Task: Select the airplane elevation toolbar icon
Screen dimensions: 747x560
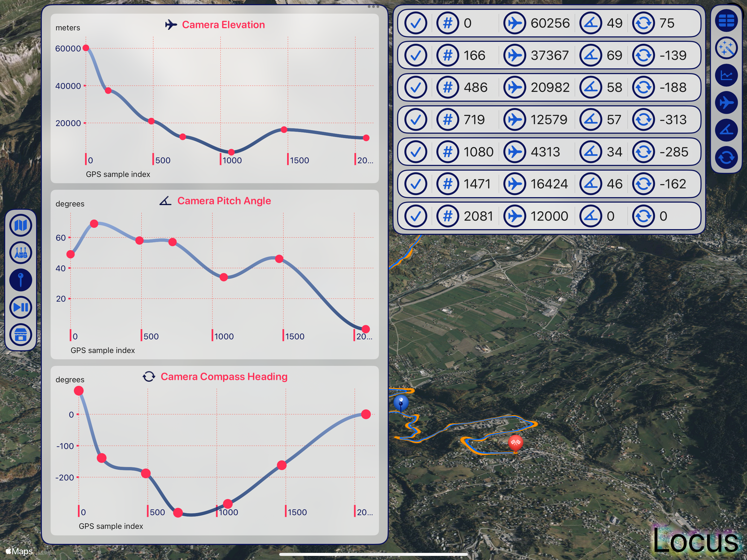Action: 726,103
